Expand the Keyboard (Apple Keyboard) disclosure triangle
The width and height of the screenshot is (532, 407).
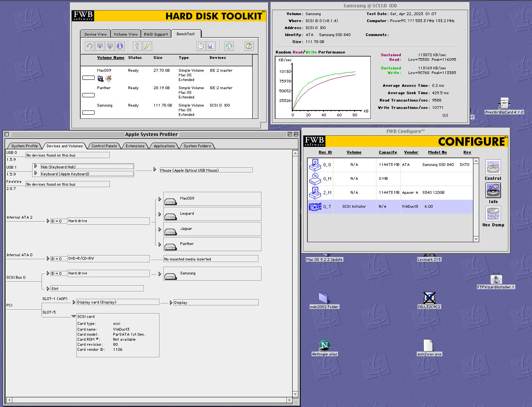[36, 173]
